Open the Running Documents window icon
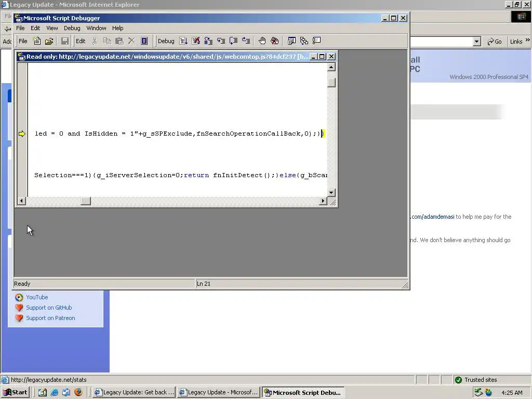Viewport: 532px width, 399px height. 291,41
